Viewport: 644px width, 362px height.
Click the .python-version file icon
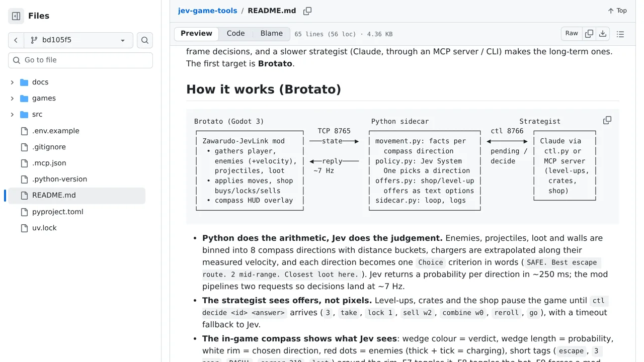point(24,179)
